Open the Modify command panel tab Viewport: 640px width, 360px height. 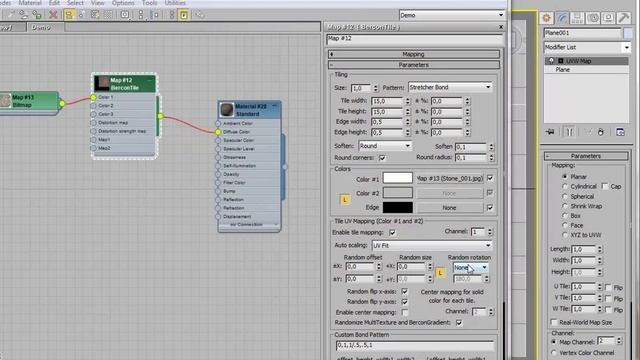click(562, 18)
